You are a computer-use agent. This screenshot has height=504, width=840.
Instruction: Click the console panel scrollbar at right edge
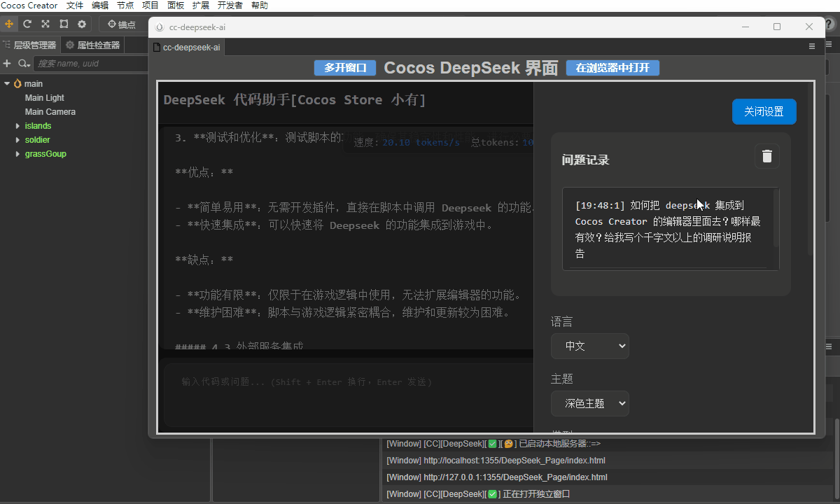[836, 458]
